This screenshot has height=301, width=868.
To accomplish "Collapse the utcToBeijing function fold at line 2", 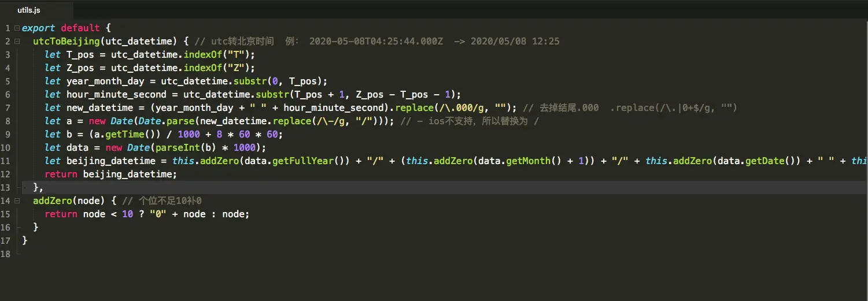I will pyautogui.click(x=17, y=41).
